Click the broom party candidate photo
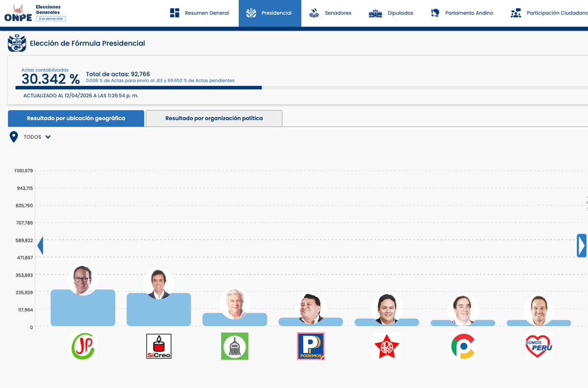Viewport: 588px width, 388px height. click(x=235, y=304)
